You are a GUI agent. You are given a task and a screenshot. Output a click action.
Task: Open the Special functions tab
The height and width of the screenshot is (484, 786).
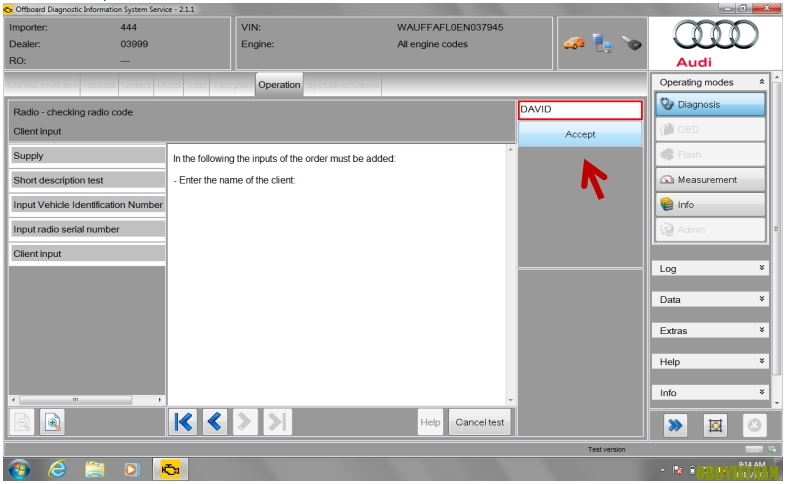pos(342,85)
